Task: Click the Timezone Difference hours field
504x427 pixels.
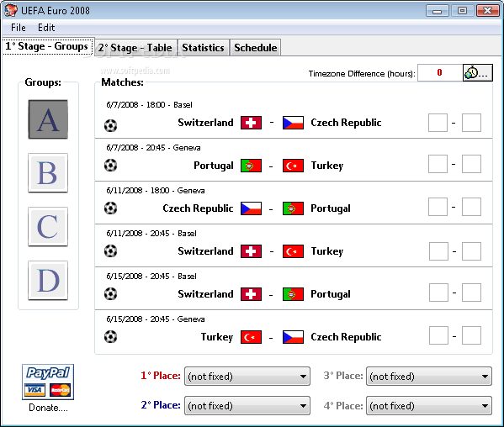Action: click(x=440, y=73)
